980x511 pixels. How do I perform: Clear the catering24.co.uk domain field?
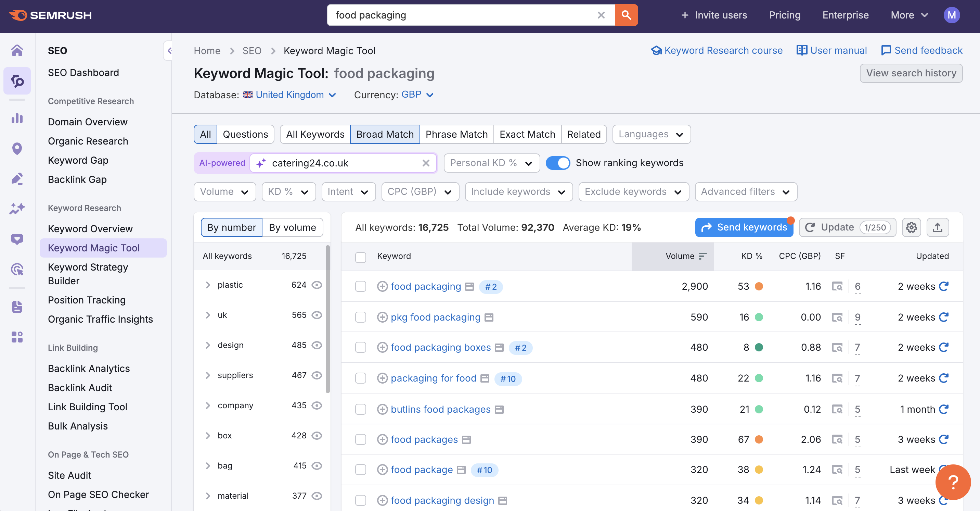click(x=426, y=163)
